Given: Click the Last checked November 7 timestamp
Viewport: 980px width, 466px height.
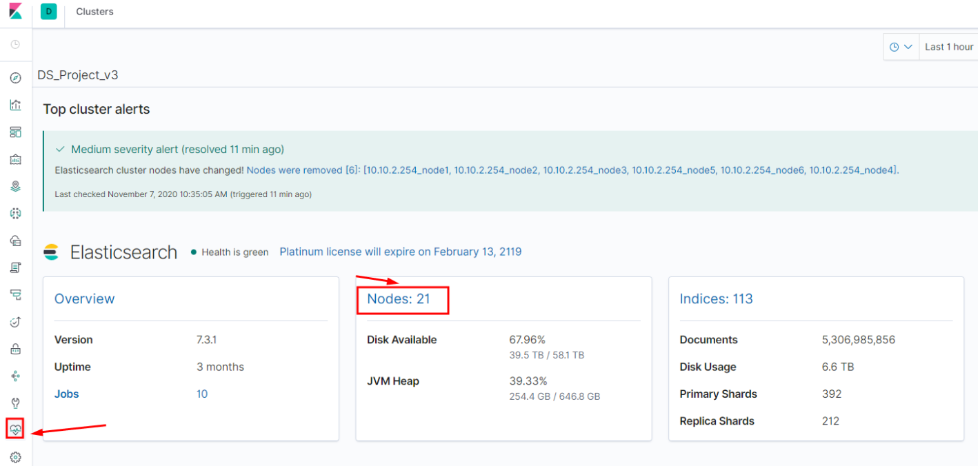Looking at the screenshot, I should (x=183, y=194).
